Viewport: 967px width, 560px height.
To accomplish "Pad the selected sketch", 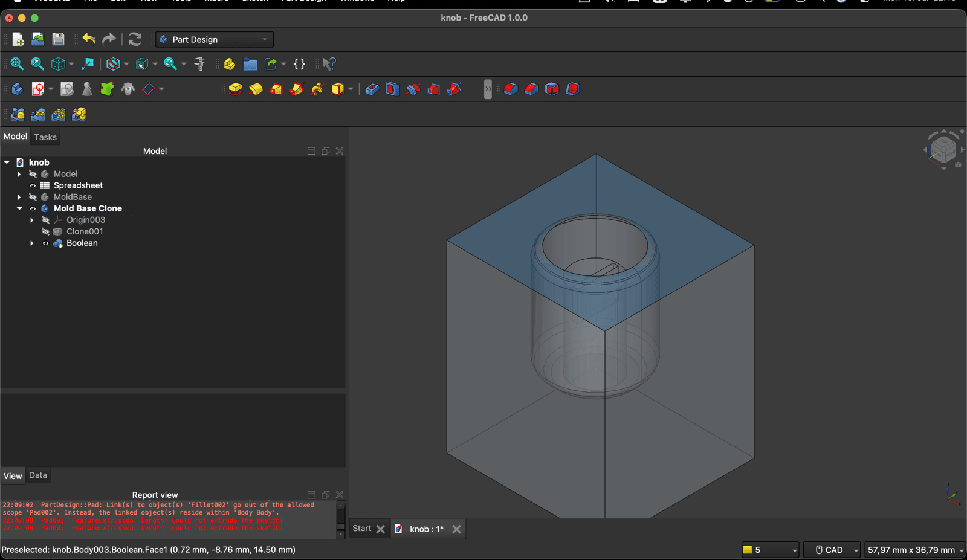I will [x=235, y=89].
